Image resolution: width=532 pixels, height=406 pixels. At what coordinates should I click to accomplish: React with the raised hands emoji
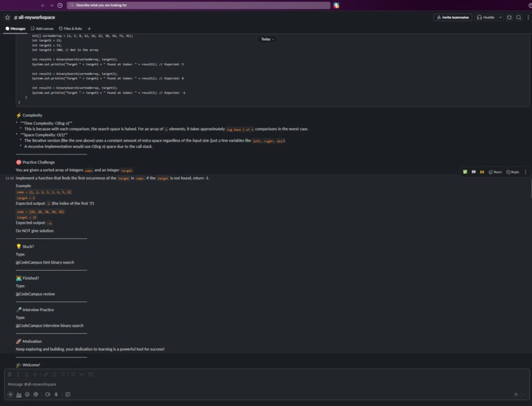(x=482, y=171)
